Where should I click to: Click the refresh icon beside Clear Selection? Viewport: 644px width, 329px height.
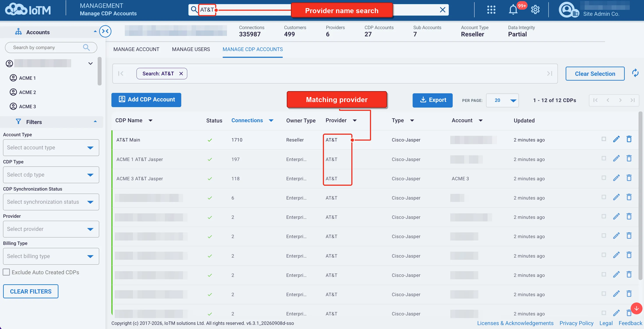point(635,73)
